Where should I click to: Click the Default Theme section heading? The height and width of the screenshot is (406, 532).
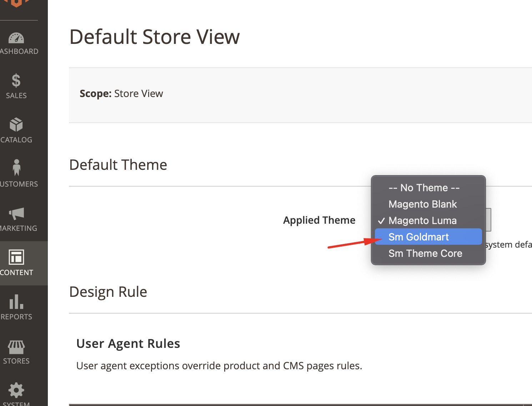118,165
